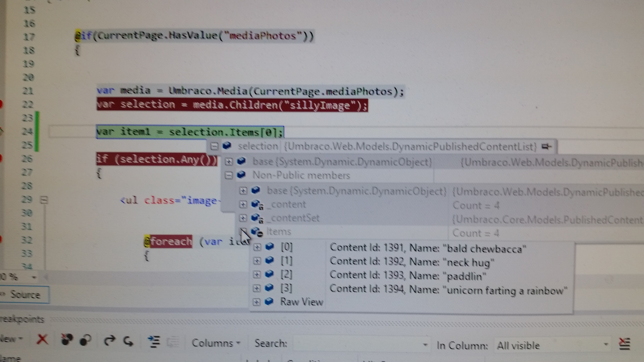
Task: Click the _contentSet private field icon
Action: click(257, 218)
